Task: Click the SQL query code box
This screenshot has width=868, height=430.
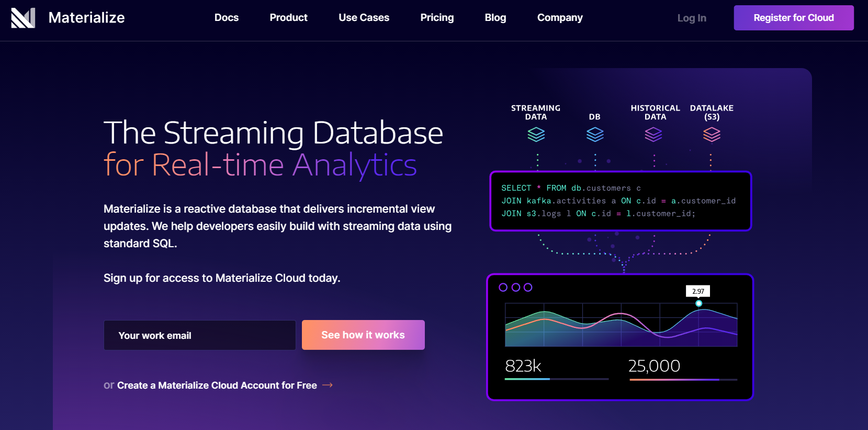Action: pos(621,201)
